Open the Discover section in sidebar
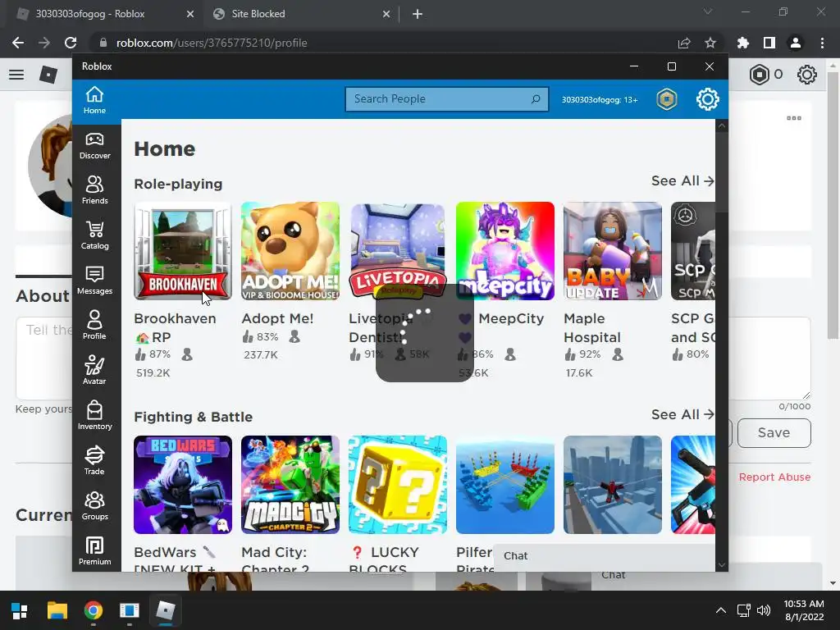The width and height of the screenshot is (840, 630). 95,146
